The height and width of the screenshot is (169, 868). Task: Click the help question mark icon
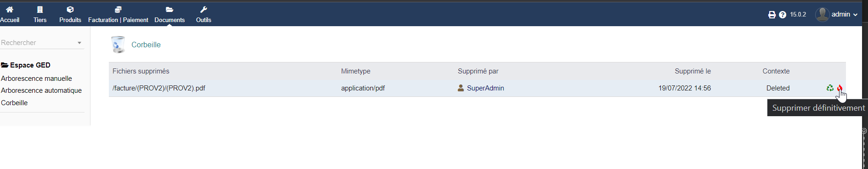pos(783,15)
